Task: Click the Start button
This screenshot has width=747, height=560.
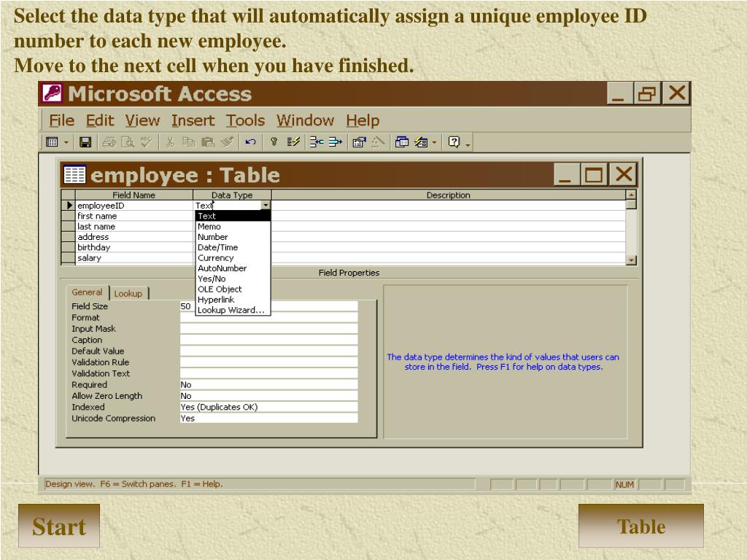Action: tap(59, 526)
